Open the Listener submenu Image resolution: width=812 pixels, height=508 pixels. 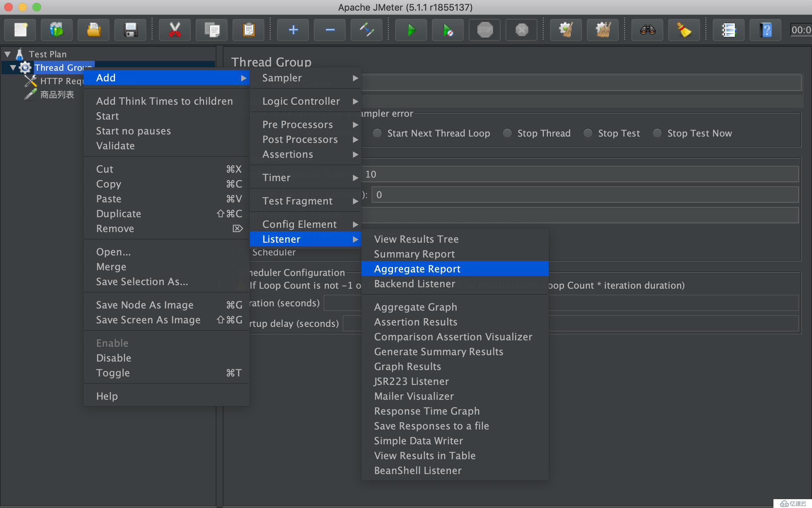(x=304, y=239)
